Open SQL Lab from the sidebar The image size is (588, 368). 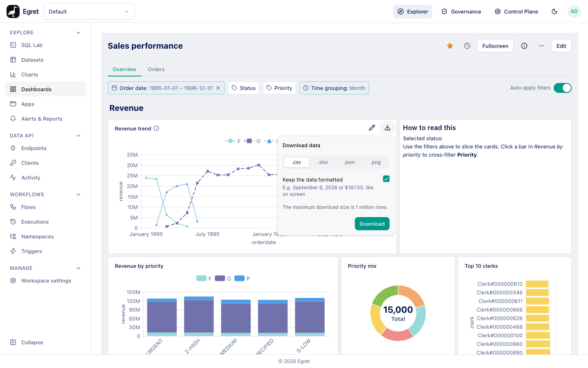pos(46,45)
